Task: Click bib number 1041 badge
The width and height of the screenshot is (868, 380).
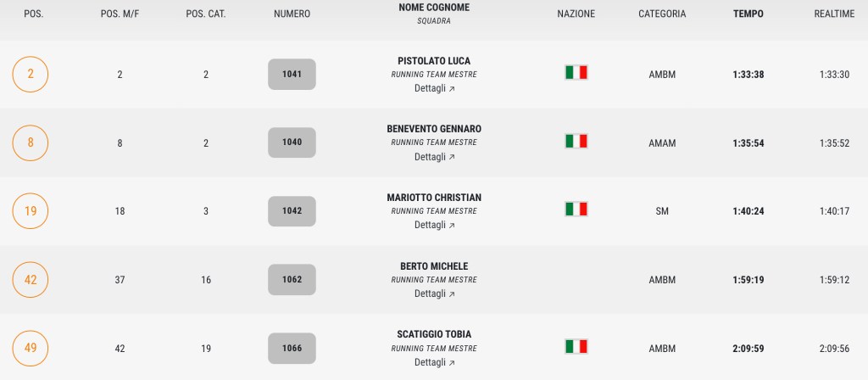Action: pos(292,74)
